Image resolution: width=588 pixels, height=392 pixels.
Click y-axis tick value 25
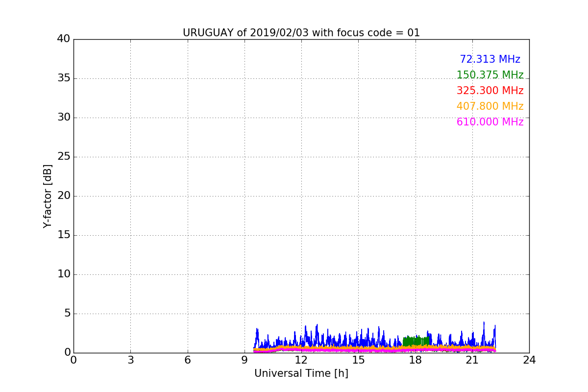64,156
